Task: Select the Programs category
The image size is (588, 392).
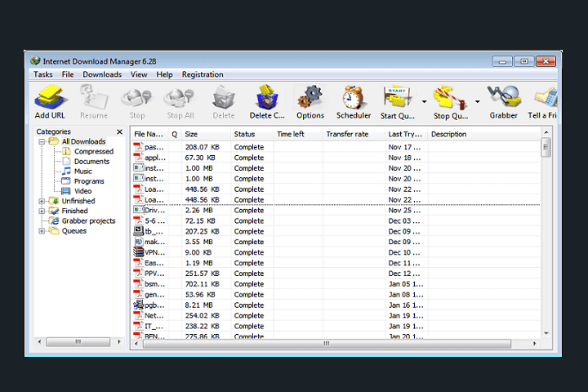Action: click(89, 181)
